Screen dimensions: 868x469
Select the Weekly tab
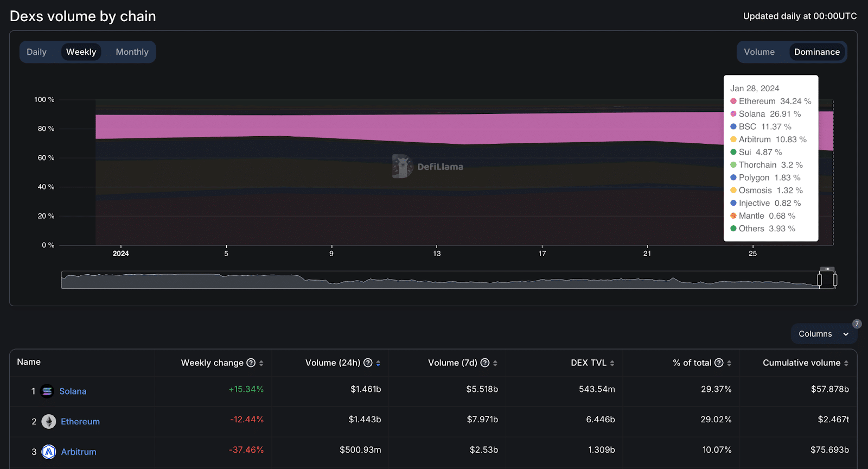tap(81, 52)
